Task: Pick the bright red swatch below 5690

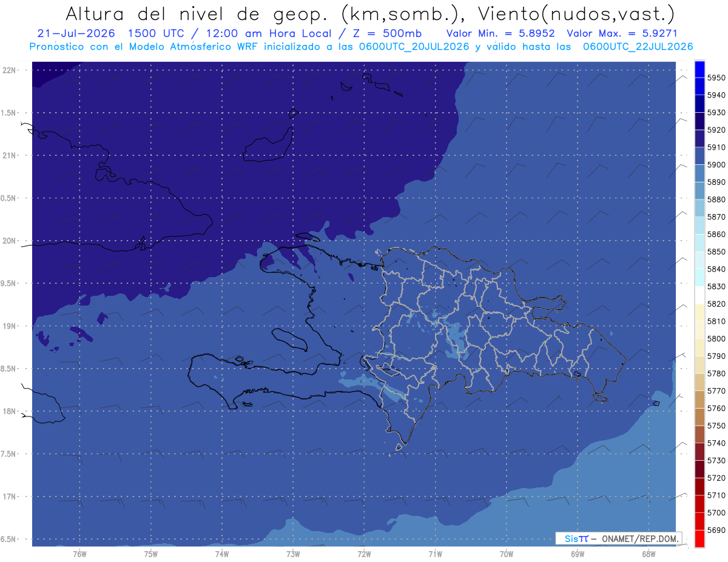Action: (699, 538)
